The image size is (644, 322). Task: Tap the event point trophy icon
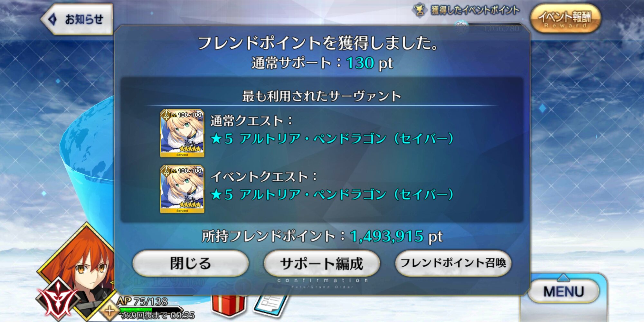pos(419,11)
